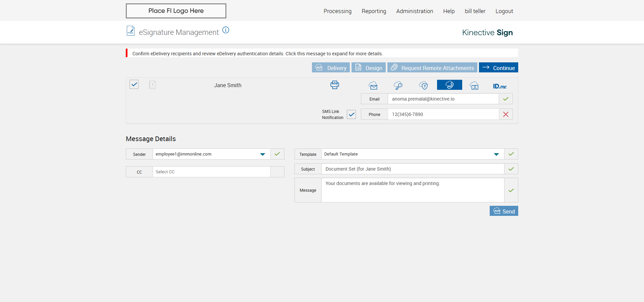Image resolution: width=644 pixels, height=302 pixels.
Task: Expand the Template dropdown arrow
Action: 496,154
